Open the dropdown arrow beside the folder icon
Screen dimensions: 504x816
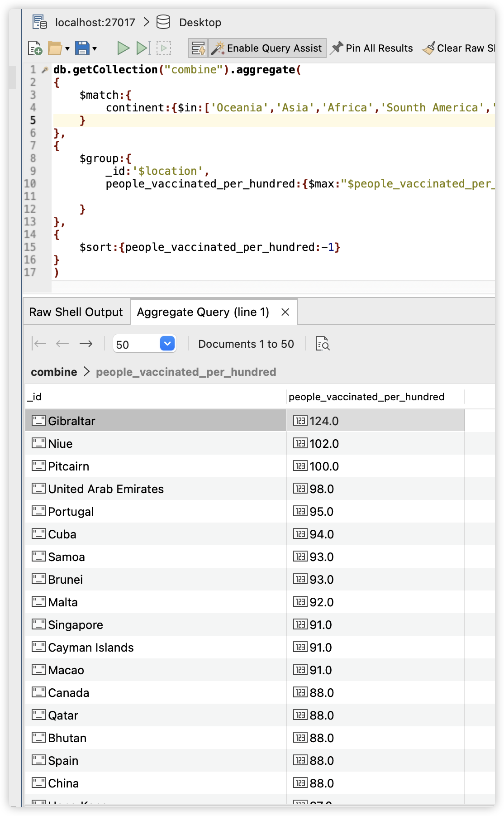[x=67, y=48]
